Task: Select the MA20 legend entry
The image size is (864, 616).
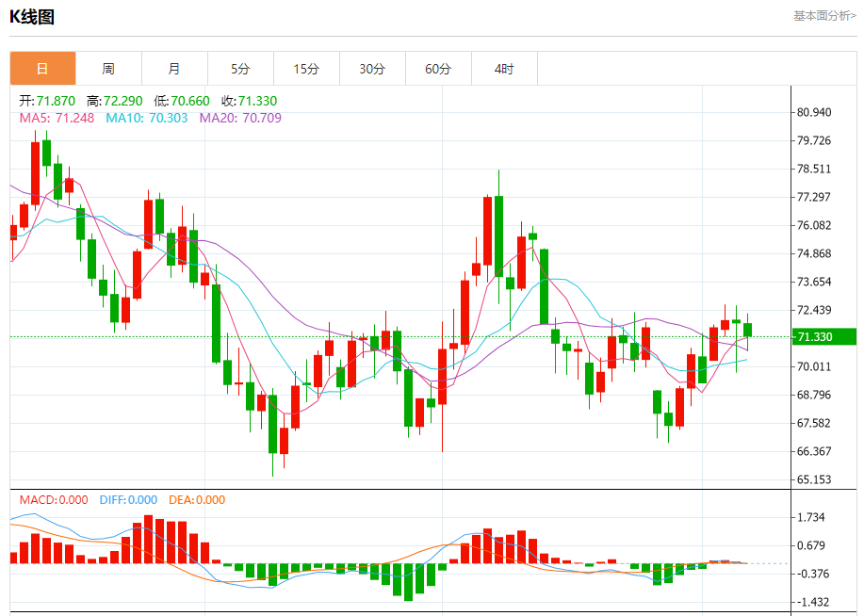Action: 240,118
